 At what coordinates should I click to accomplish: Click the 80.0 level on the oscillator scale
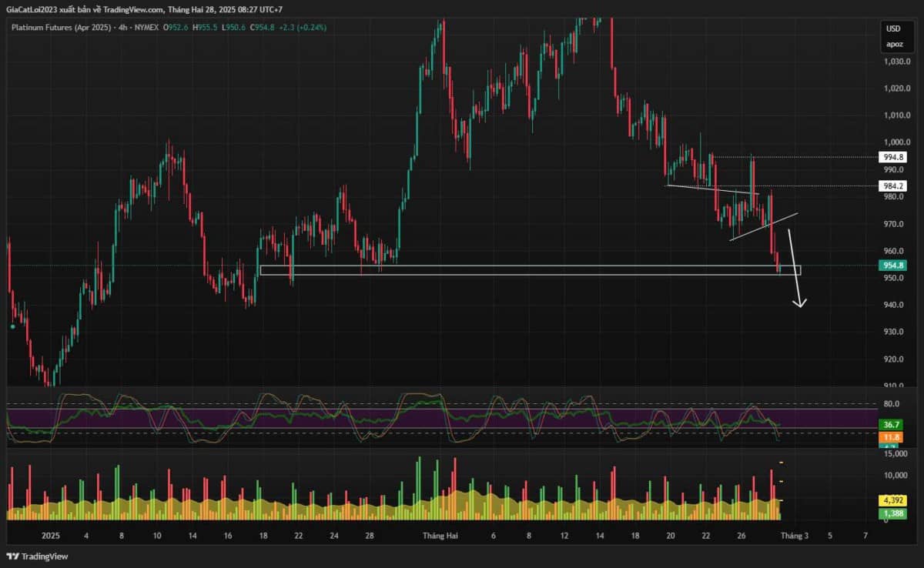click(x=892, y=403)
